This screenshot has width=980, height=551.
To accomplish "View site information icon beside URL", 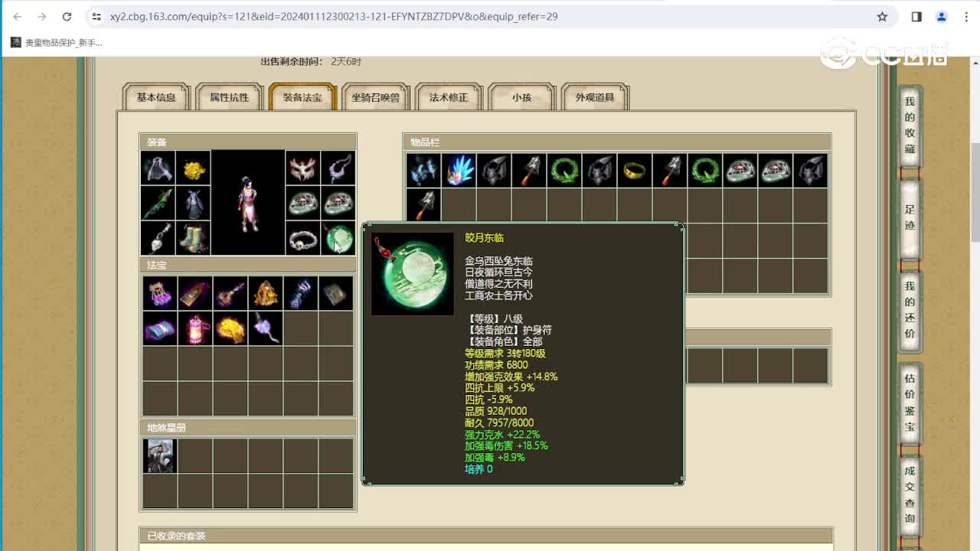I will [96, 16].
